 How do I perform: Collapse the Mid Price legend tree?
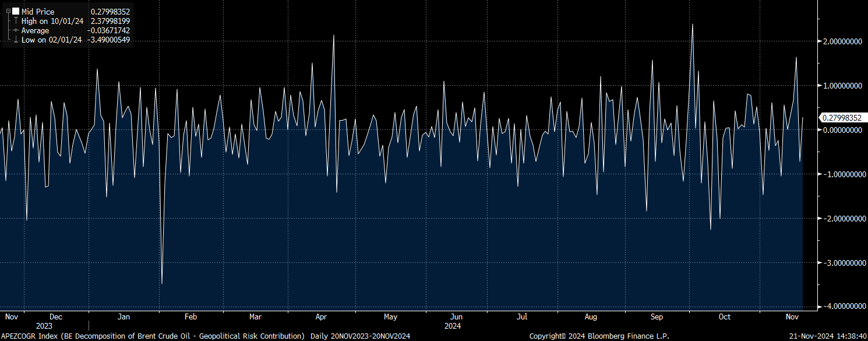[8, 11]
